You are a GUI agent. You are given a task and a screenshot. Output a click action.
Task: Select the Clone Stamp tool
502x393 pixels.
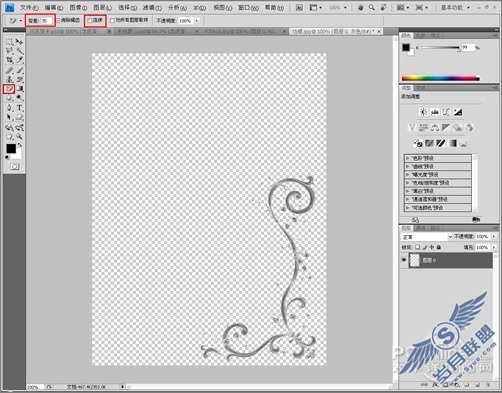10,79
